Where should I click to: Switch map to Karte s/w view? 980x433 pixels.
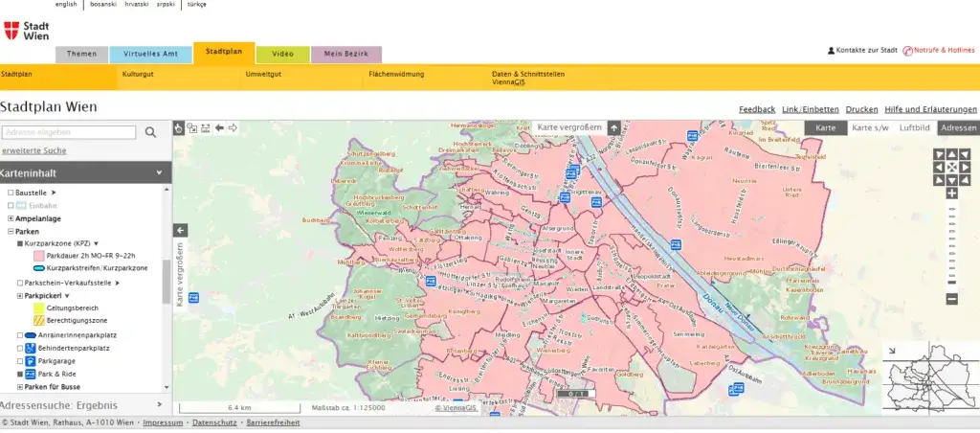pos(870,127)
